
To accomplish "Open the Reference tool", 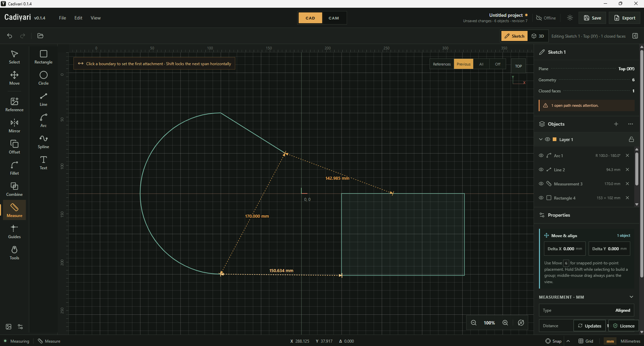I will point(14,105).
